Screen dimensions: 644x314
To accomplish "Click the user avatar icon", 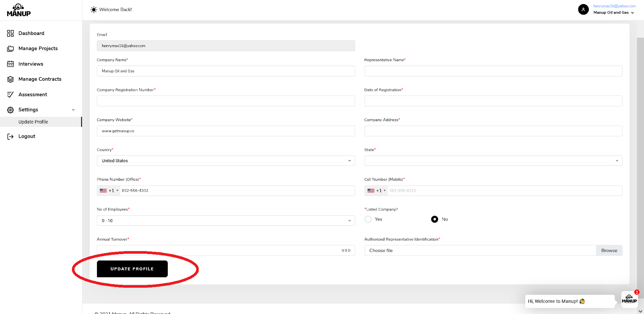I will click(583, 9).
